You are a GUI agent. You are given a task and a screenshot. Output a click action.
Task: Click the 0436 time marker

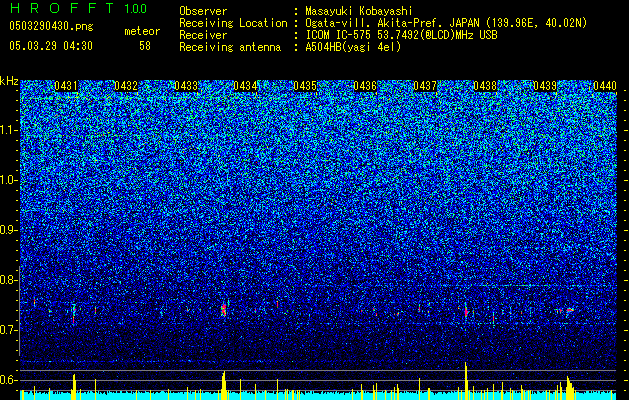click(x=365, y=86)
